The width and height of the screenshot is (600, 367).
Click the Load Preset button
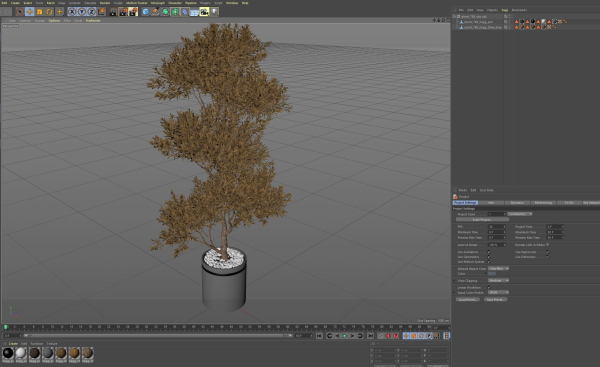click(x=468, y=299)
